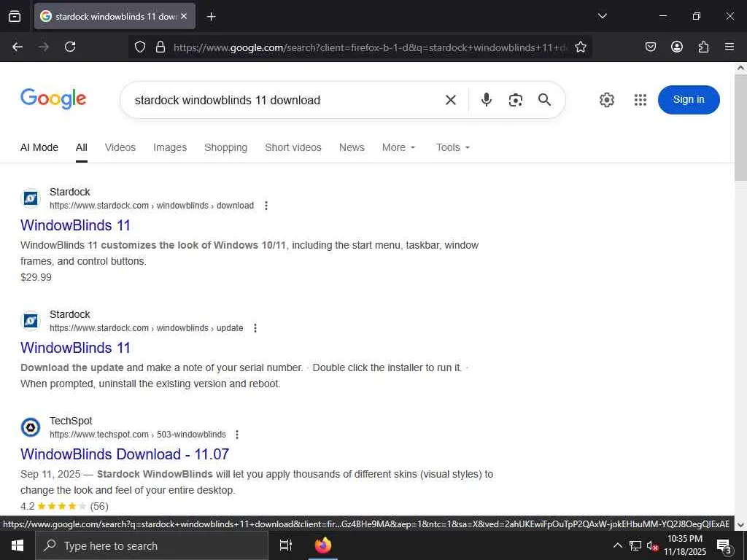This screenshot has height=560, width=747.
Task: Open the taskbar clock and date
Action: click(685, 545)
